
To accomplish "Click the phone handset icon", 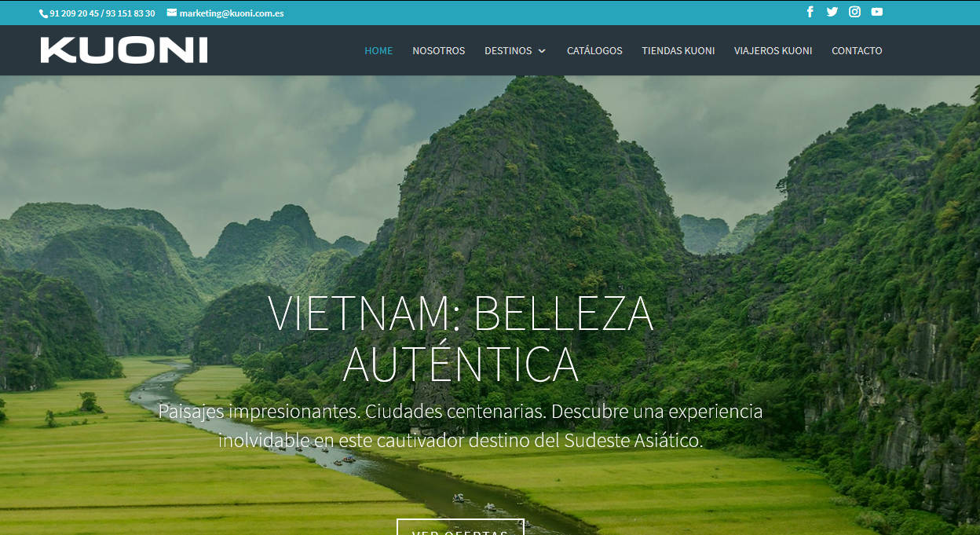I will click(43, 13).
